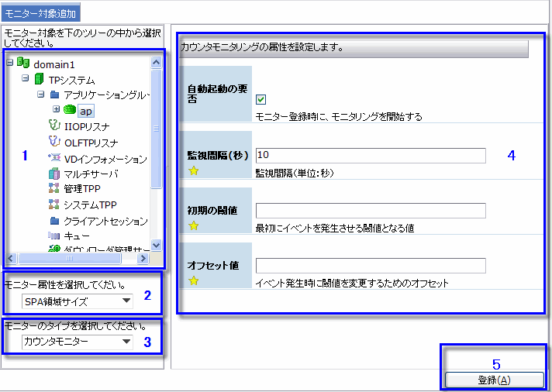Select the モニター対象追加 tab
The image size is (552, 392).
[x=40, y=13]
